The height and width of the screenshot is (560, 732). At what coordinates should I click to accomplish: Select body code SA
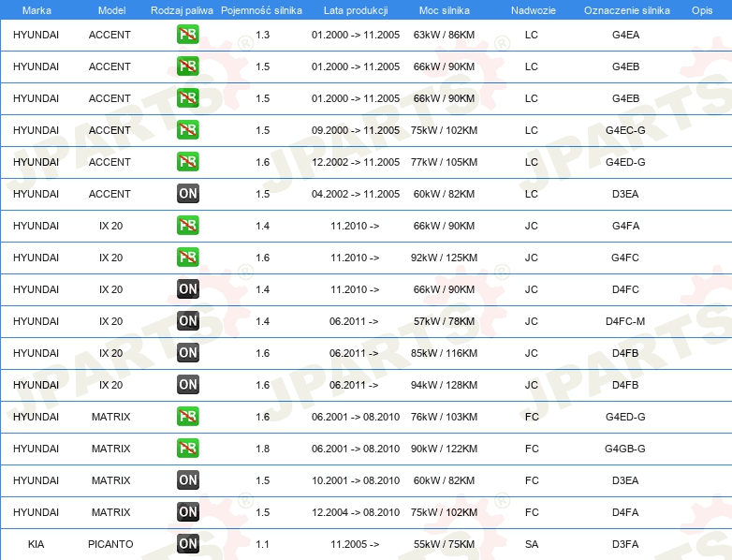(x=532, y=544)
